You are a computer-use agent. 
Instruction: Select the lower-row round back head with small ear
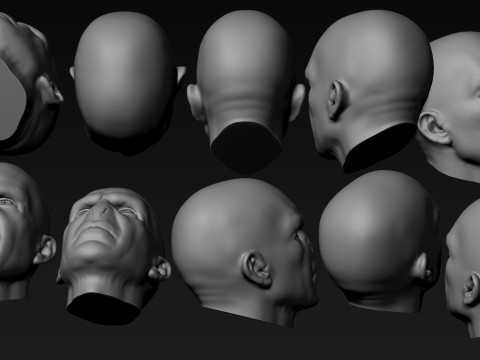[x=379, y=242]
